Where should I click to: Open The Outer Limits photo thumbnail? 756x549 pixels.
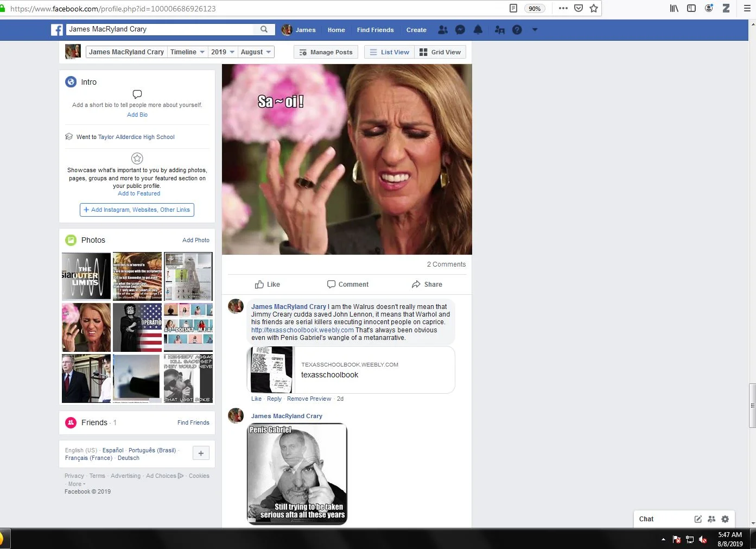coord(86,276)
